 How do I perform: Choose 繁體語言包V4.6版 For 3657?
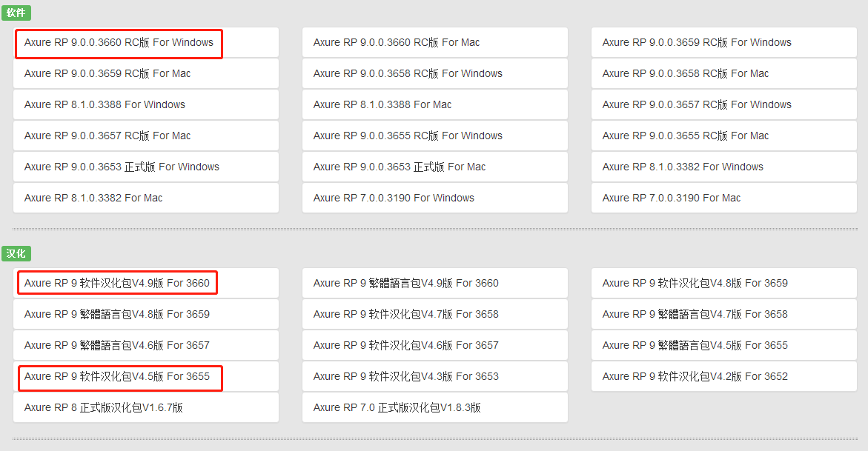[x=145, y=345]
